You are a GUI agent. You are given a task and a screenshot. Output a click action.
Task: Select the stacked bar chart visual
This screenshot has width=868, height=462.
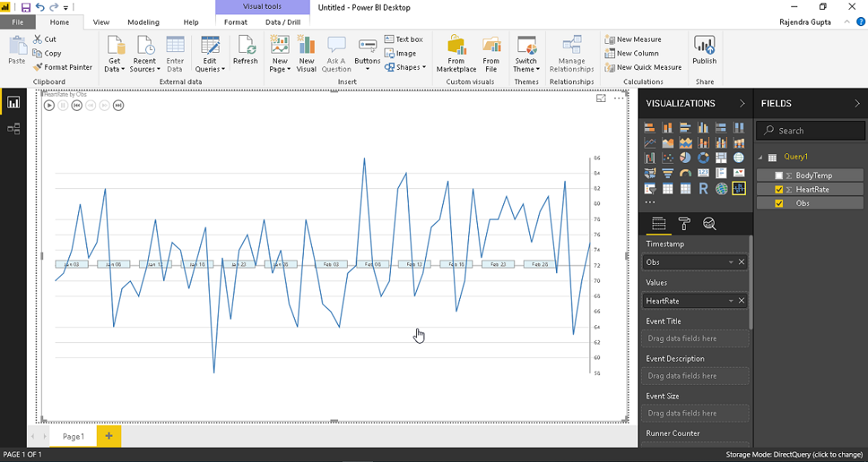(650, 127)
